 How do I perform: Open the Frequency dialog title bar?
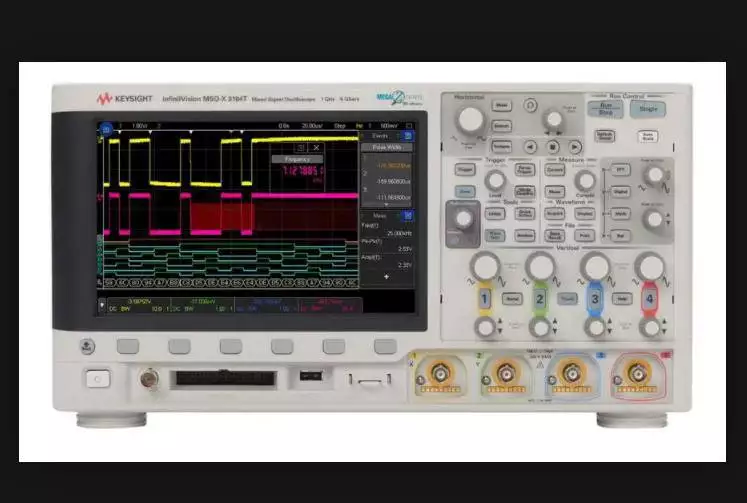(x=298, y=159)
